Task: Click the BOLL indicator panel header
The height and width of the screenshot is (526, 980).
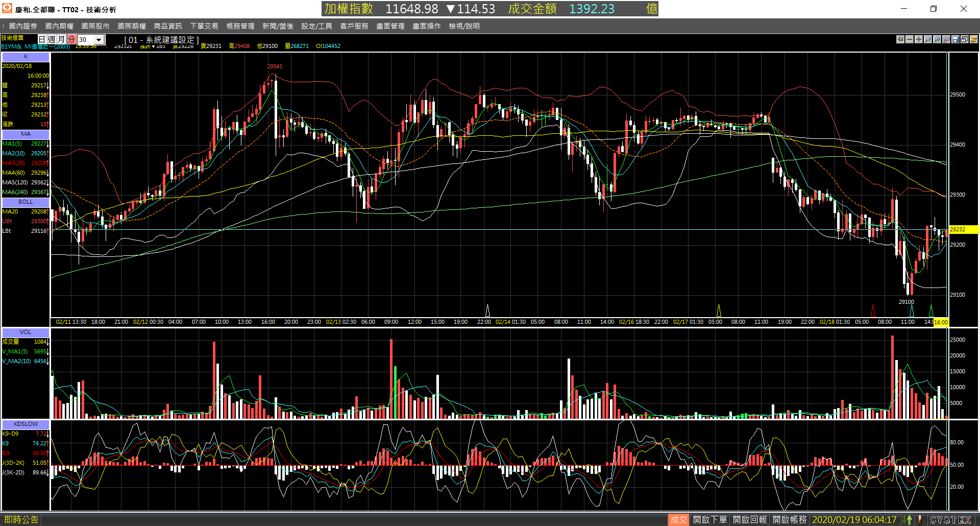Action: point(26,202)
